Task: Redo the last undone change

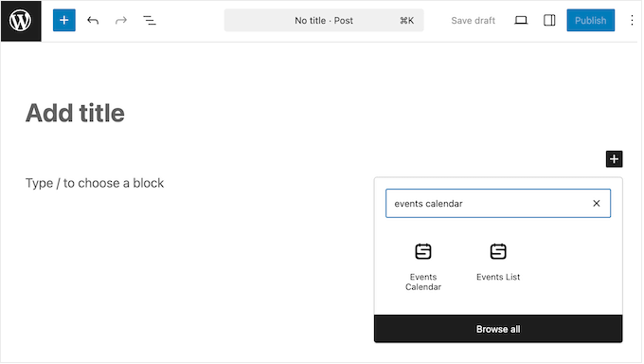Action: pyautogui.click(x=121, y=20)
